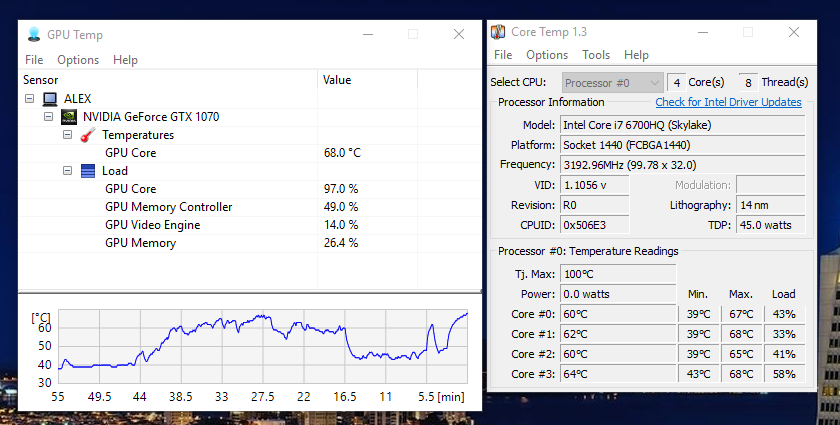This screenshot has width=840, height=425.
Task: Open Tools menu in Core Temp
Action: (596, 55)
